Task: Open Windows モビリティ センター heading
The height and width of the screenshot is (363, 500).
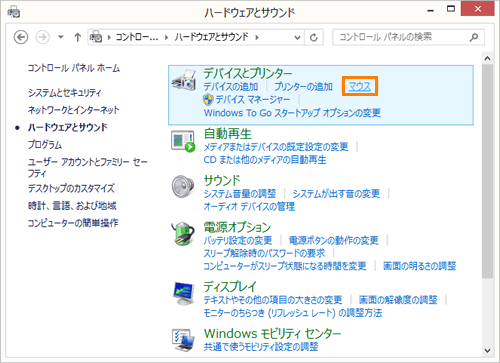Action: (x=272, y=333)
